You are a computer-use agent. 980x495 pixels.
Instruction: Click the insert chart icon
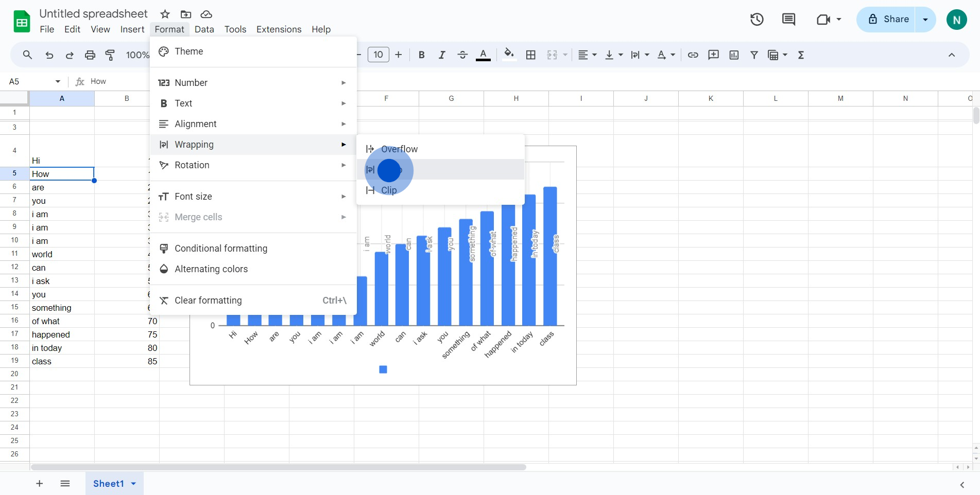(x=734, y=55)
